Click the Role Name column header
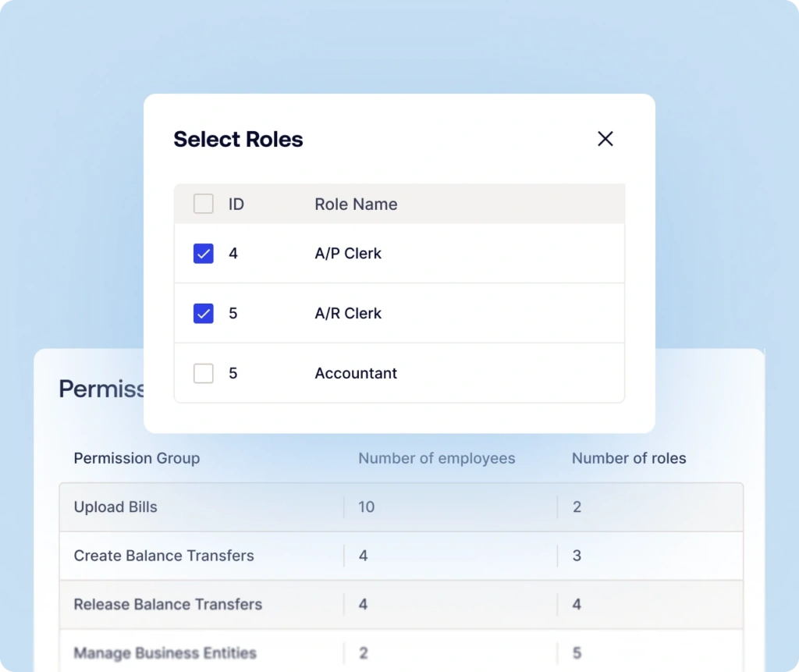Image resolution: width=799 pixels, height=672 pixels. [356, 204]
